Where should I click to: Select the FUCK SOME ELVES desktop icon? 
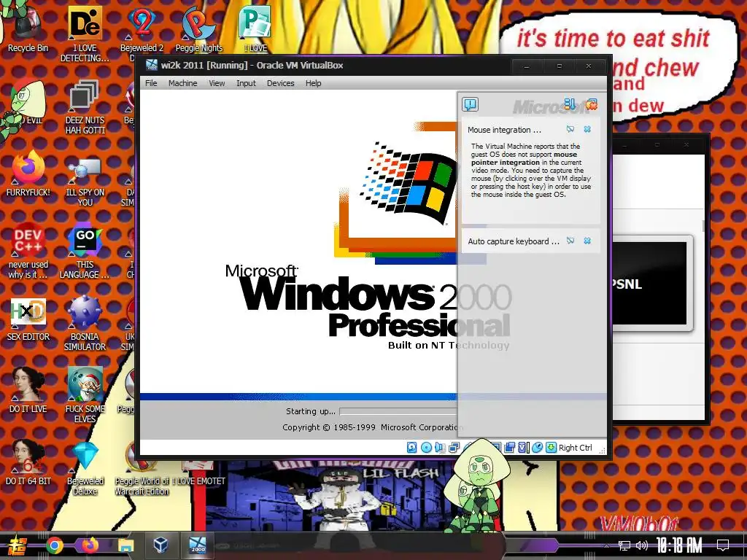pyautogui.click(x=85, y=395)
